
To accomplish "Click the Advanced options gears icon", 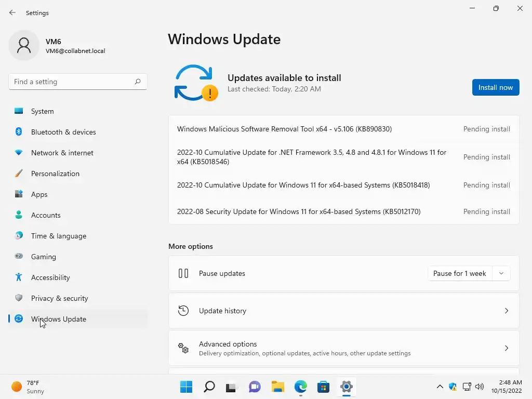I will click(x=183, y=348).
